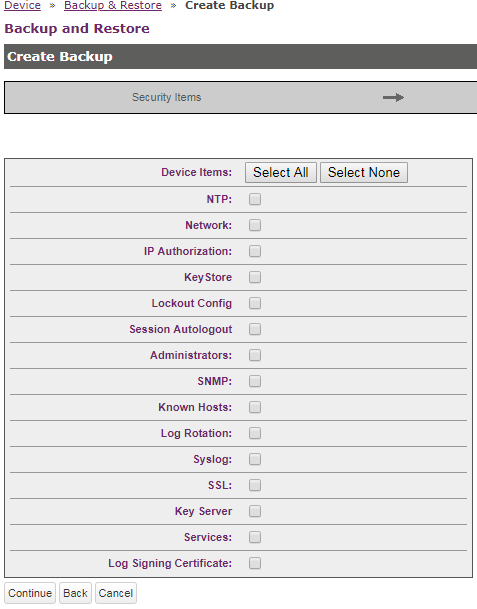Click the Select None button
This screenshot has height=609, width=477.
[364, 172]
